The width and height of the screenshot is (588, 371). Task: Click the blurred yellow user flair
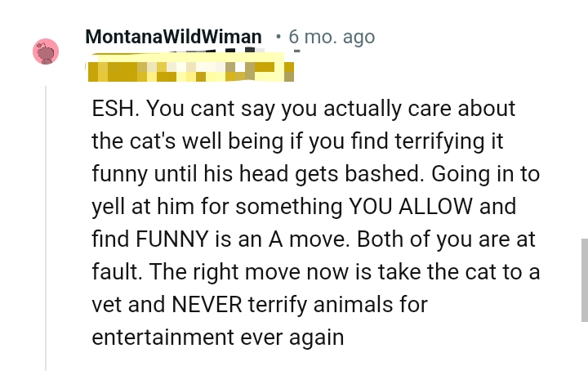coord(189,69)
